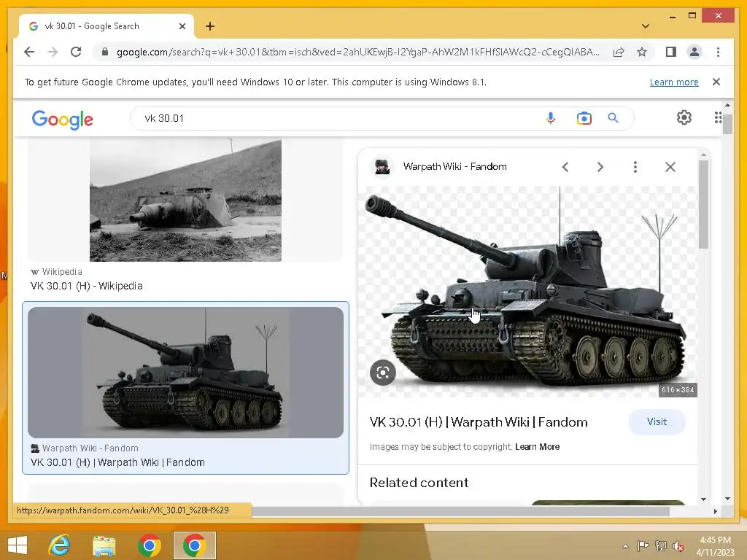Image resolution: width=747 pixels, height=560 pixels.
Task: Open Wikipedia VK 30.01 (H) image result
Action: 185,200
